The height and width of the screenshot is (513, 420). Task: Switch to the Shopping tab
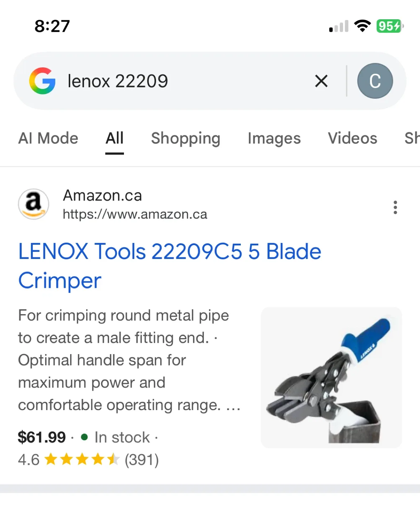tap(186, 139)
